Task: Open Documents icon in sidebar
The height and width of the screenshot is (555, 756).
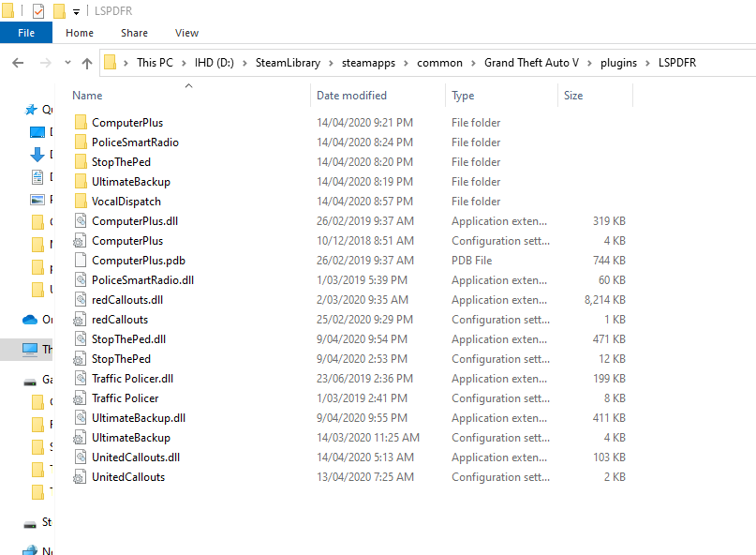Action: click(x=37, y=177)
